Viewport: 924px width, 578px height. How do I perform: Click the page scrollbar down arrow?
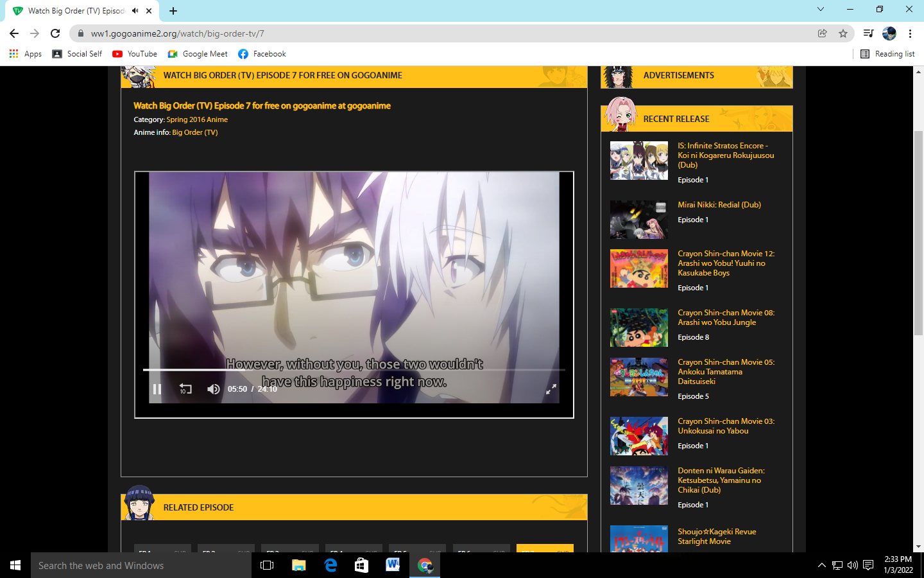pos(919,547)
